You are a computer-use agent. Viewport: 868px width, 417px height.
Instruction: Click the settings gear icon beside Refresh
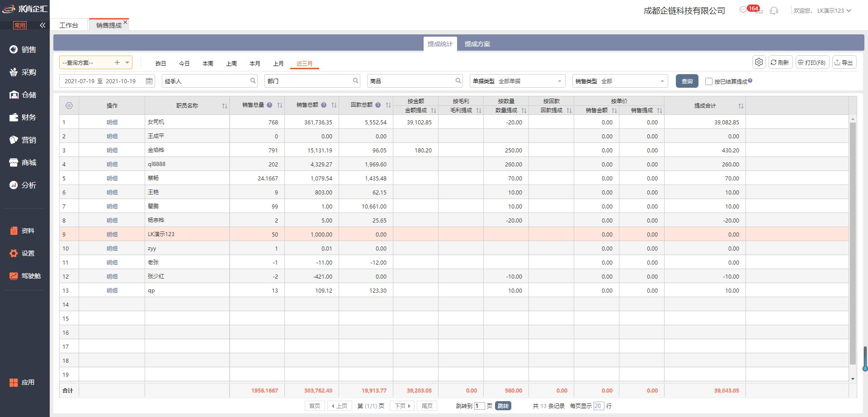[759, 62]
